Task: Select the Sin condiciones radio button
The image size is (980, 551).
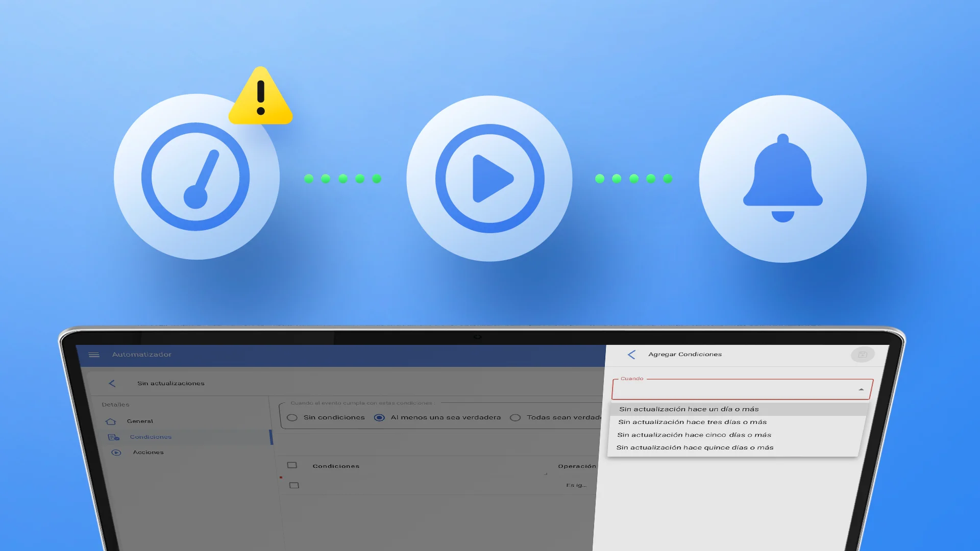Action: (x=292, y=417)
